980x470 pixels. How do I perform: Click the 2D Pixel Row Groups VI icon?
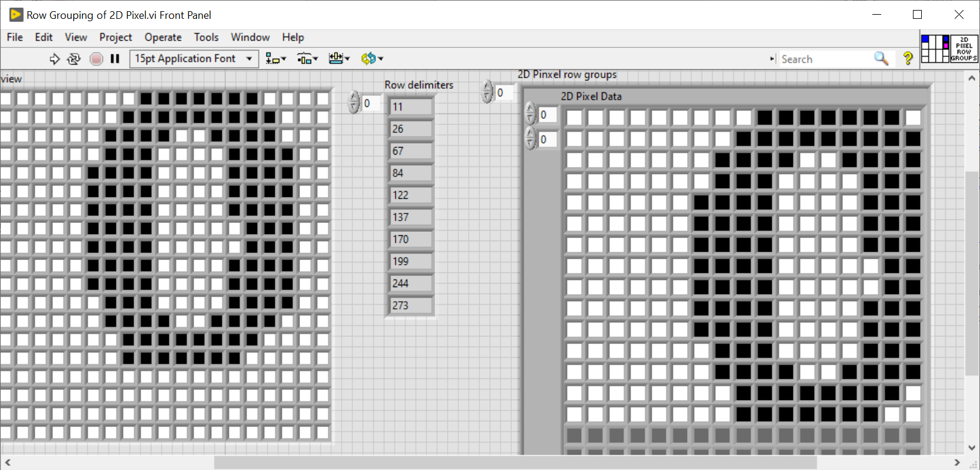coord(964,49)
